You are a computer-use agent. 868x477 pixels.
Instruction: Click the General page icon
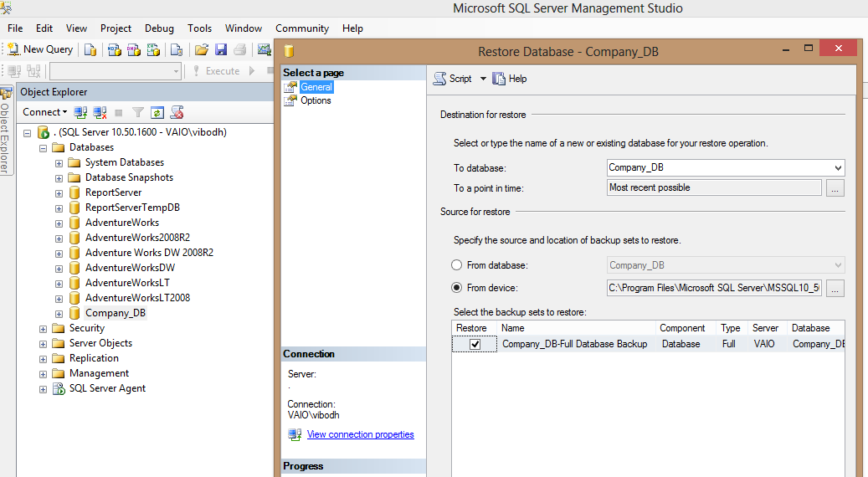[290, 87]
